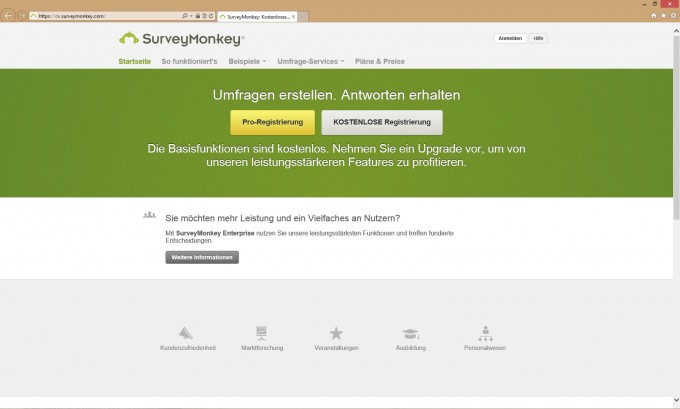Click the bold 'SurveyMonkey Enterprise' text
Image resolution: width=680 pixels, height=409 pixels.
(215, 233)
